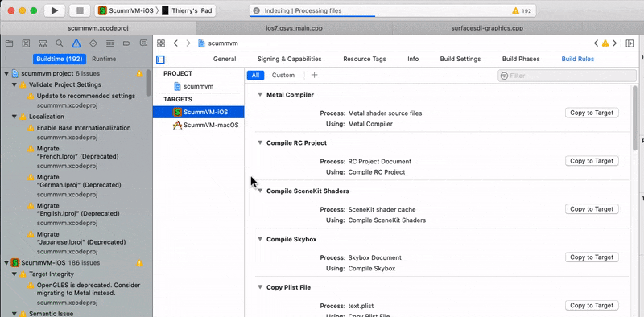Select the ScummVM-macOS target
Screen dimensions: 644x317
[x=198, y=126]
